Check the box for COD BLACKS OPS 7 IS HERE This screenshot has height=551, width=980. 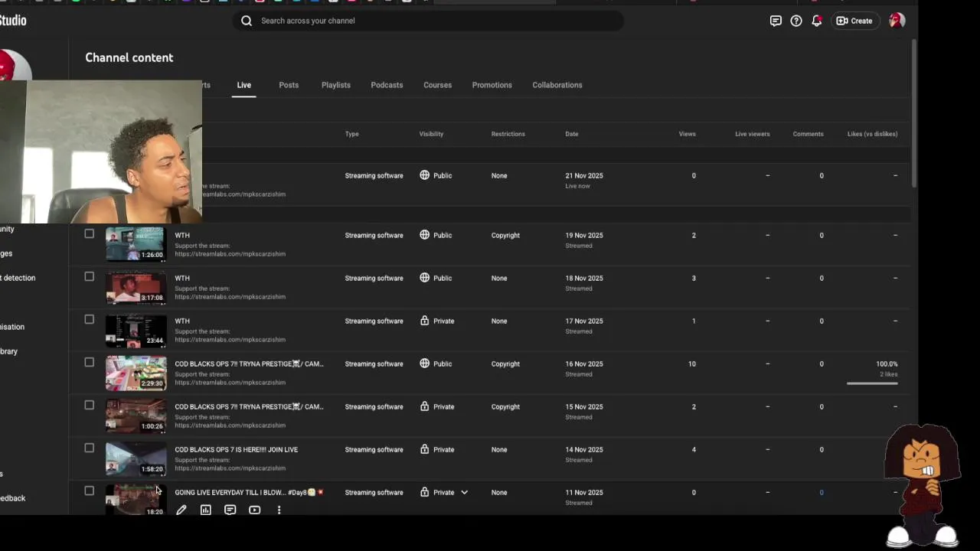[x=90, y=448]
